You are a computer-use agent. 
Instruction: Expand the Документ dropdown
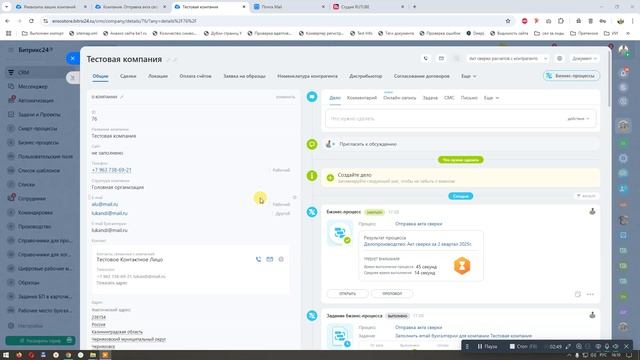(584, 59)
